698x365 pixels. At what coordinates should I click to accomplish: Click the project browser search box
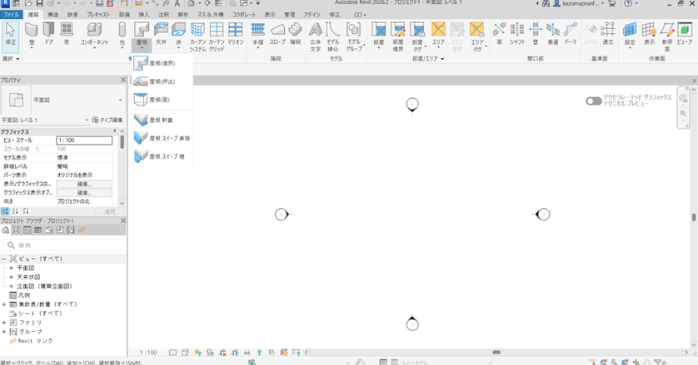point(64,245)
